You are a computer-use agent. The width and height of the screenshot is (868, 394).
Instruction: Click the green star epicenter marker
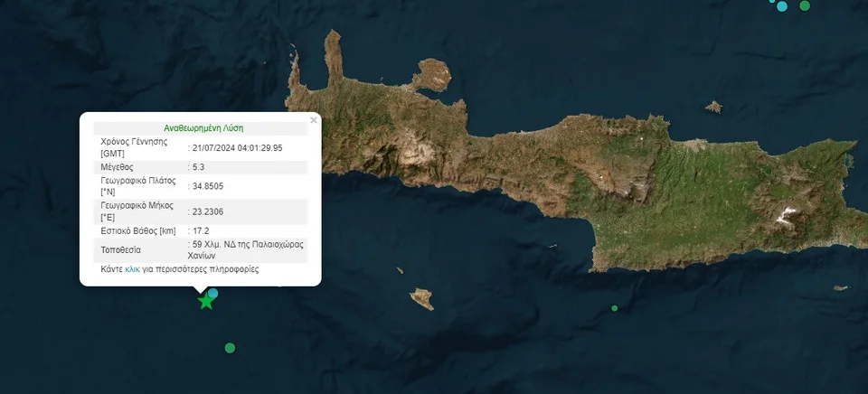point(206,301)
